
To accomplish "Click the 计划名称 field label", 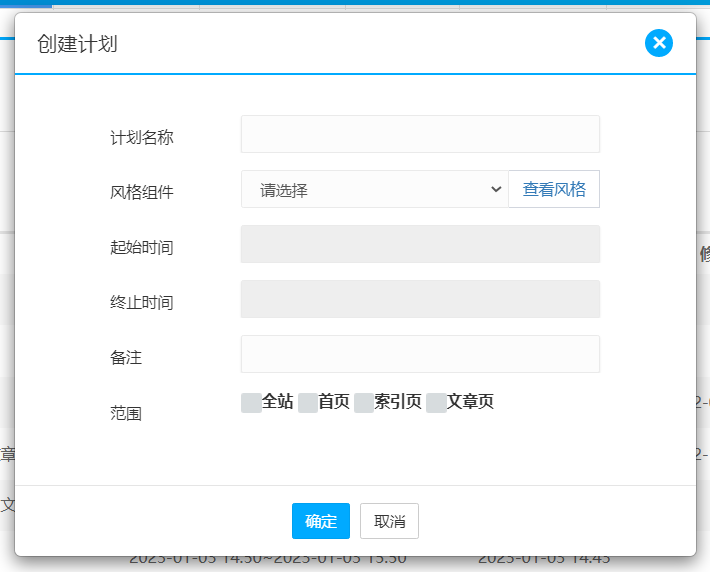I will tap(142, 138).
